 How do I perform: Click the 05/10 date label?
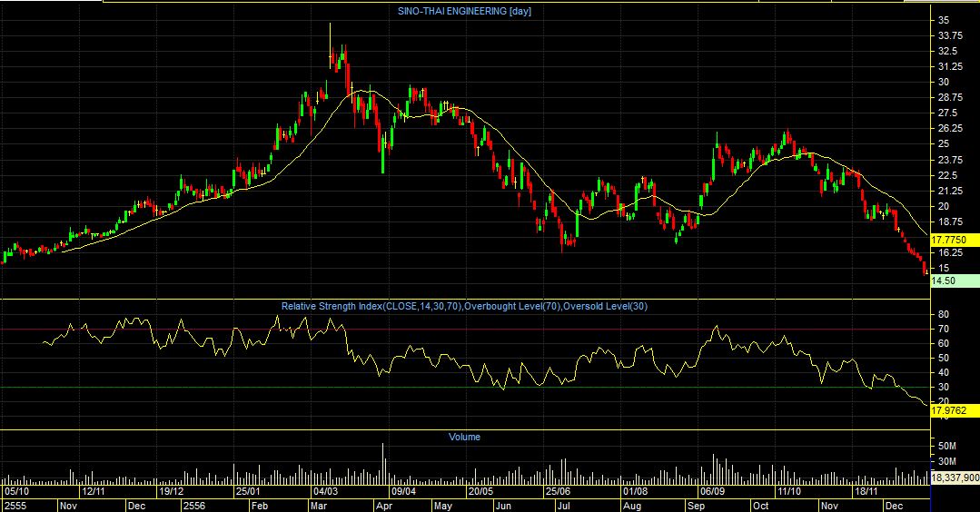15,492
